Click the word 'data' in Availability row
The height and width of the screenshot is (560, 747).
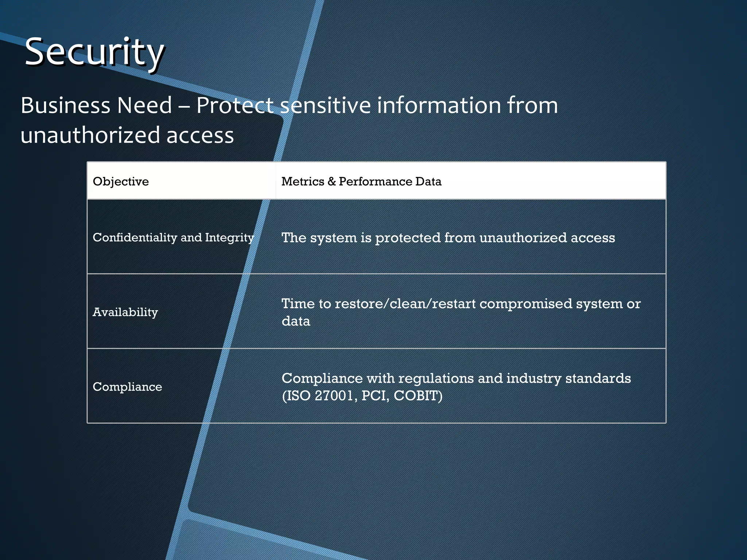[296, 321]
